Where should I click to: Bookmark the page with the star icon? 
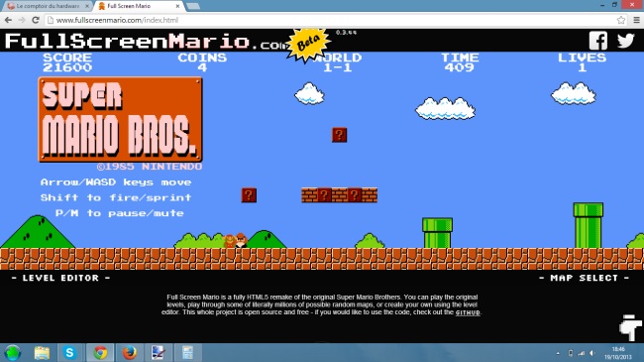(x=621, y=20)
